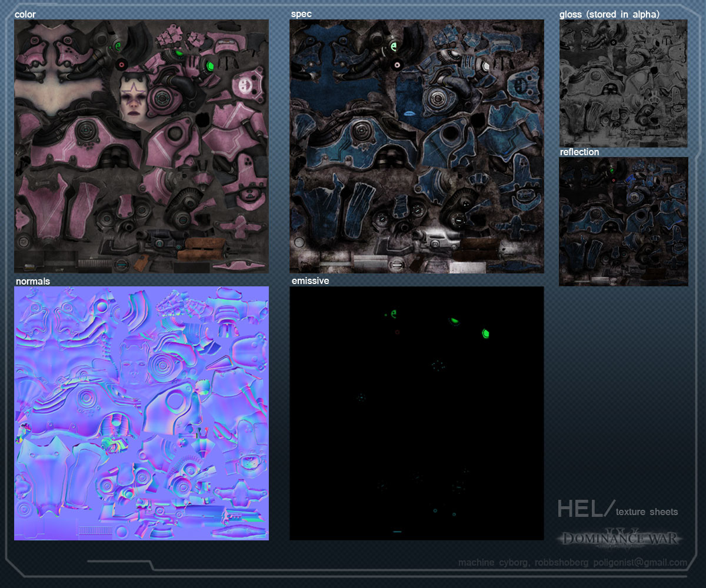The height and width of the screenshot is (588, 706).
Task: Select the gloss texture preview
Action: tap(623, 83)
